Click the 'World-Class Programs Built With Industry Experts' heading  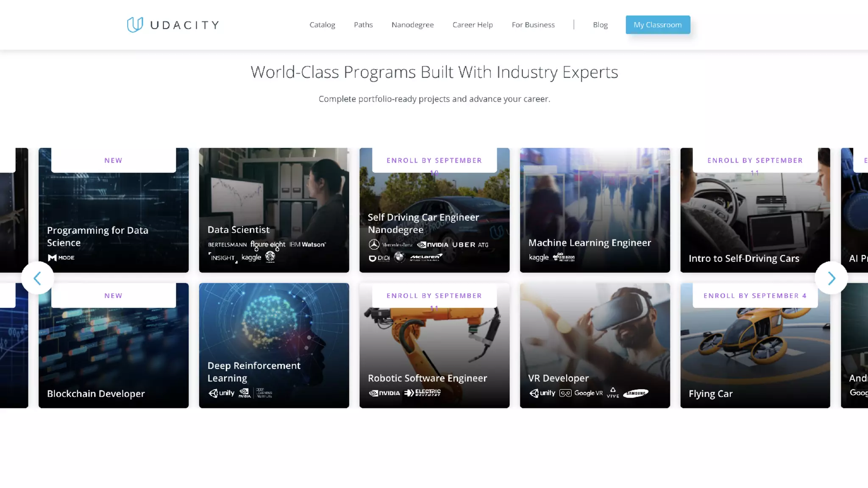tap(434, 72)
